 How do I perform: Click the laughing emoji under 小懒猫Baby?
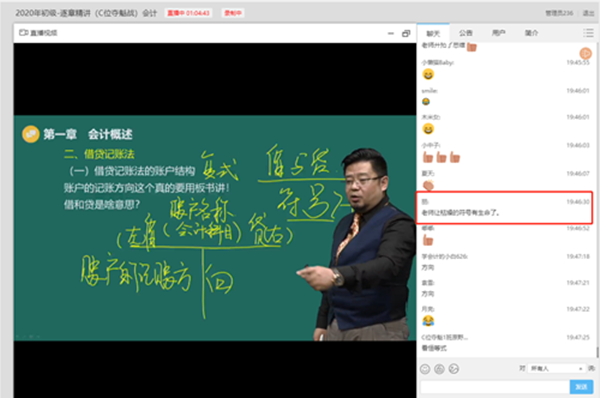(x=428, y=74)
